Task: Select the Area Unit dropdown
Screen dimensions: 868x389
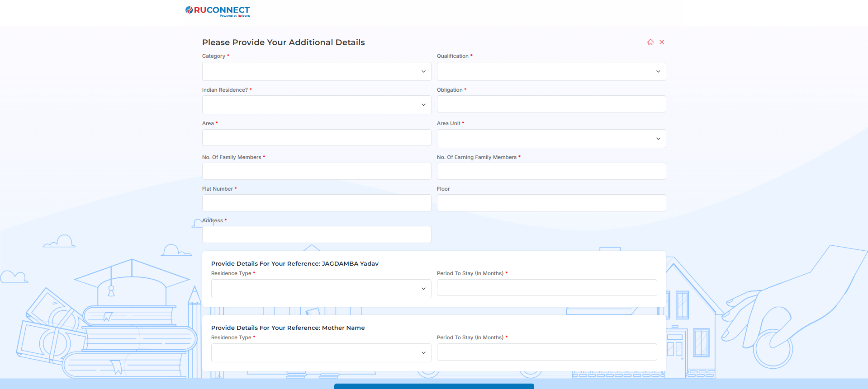Action: (x=551, y=139)
